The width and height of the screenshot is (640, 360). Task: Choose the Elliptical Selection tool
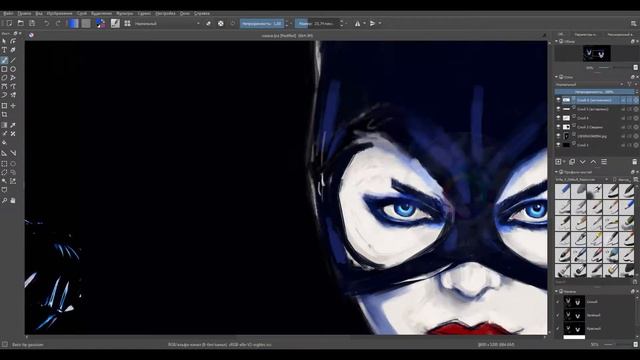[x=13, y=163]
